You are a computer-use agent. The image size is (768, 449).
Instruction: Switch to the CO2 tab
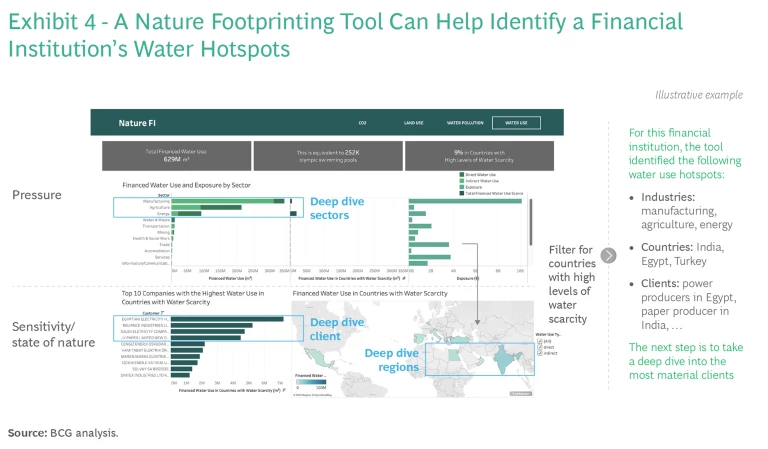tap(363, 123)
